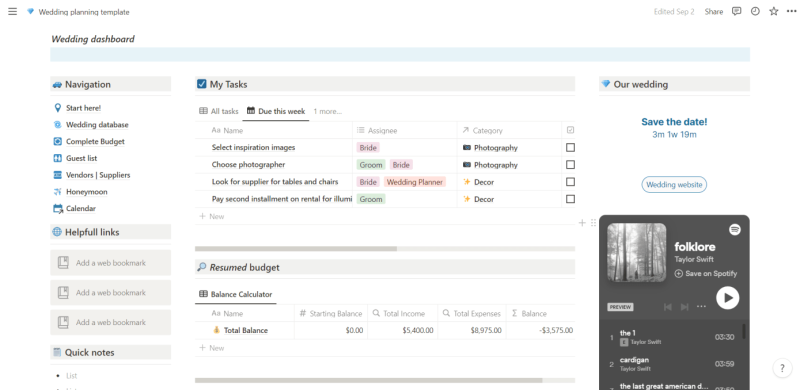This screenshot has width=800, height=390.
Task: Click the Spotify logo in folklore player
Action: click(735, 230)
